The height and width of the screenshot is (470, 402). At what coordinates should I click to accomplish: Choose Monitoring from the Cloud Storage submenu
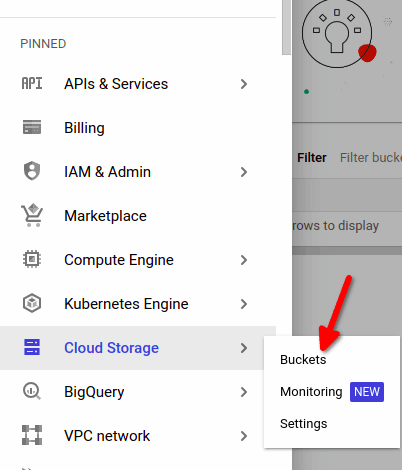pos(311,392)
